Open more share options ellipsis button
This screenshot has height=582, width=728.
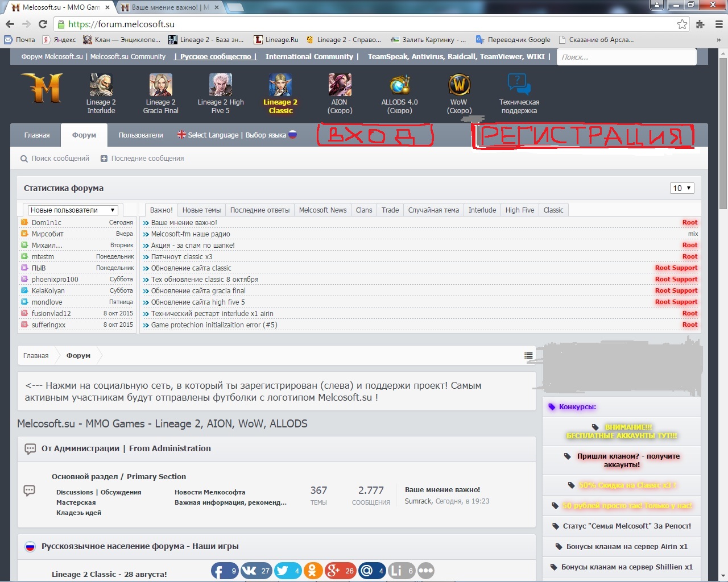coord(426,571)
